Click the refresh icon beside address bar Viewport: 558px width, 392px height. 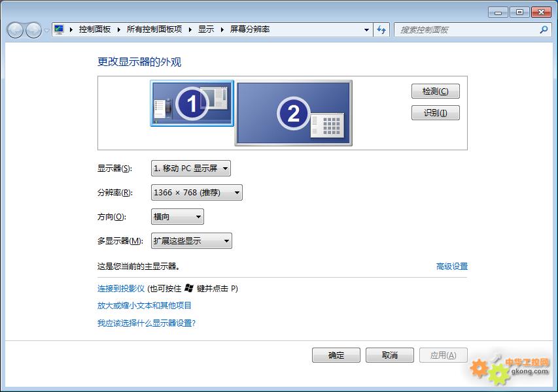point(382,29)
